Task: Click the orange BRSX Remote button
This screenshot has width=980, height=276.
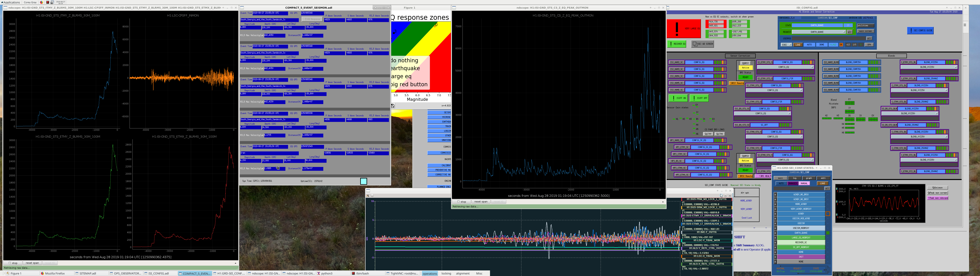Action: (x=746, y=176)
